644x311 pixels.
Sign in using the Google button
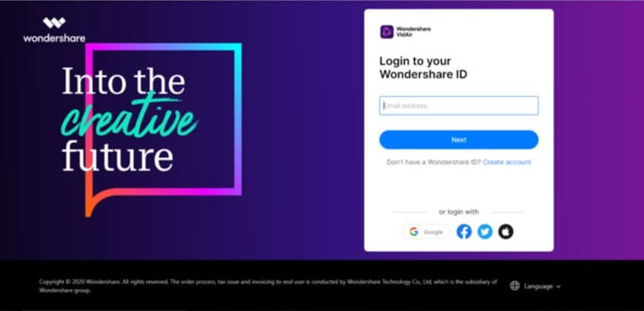[426, 232]
